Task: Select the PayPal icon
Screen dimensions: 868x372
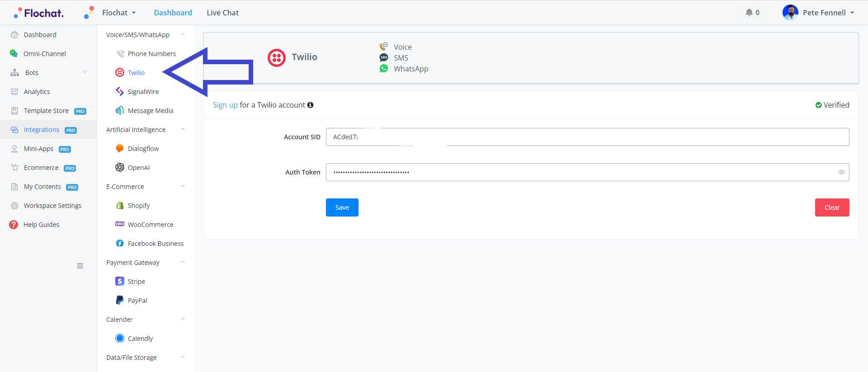Action: click(120, 301)
